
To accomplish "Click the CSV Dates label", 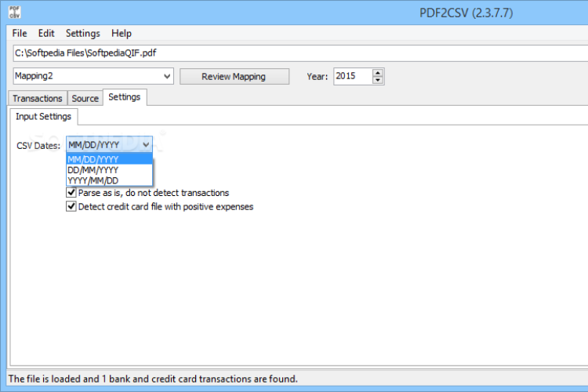I will [x=38, y=146].
